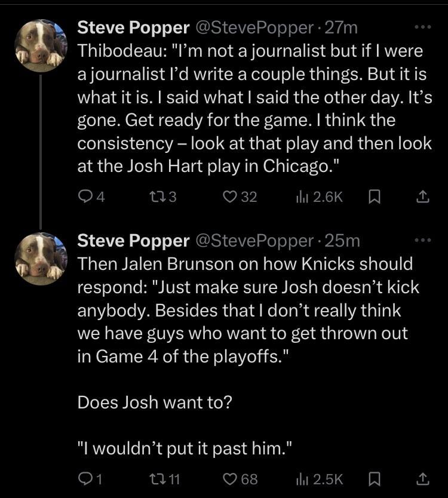Bookmark the Jalen Brunson tweet
Image resolution: width=448 pixels, height=498 pixels.
point(375,478)
